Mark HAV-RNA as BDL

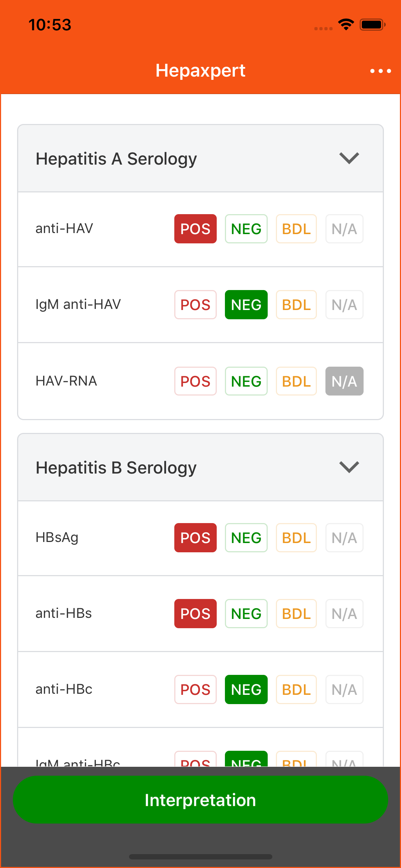click(296, 381)
